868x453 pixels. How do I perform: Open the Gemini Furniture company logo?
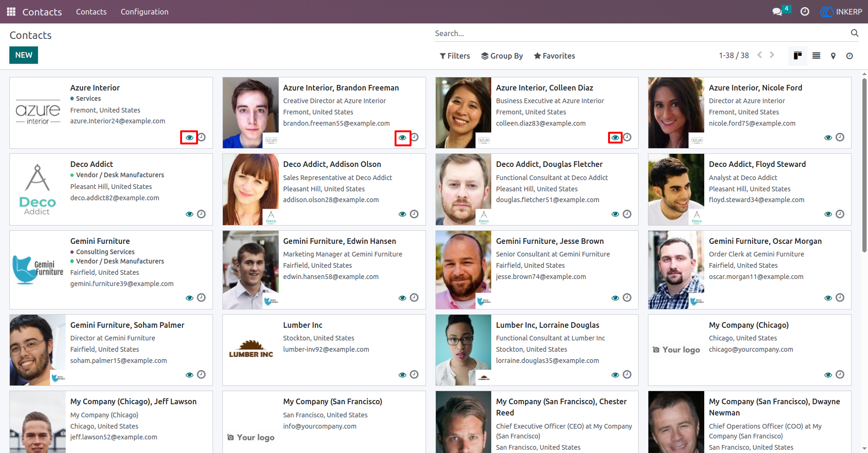click(x=38, y=270)
